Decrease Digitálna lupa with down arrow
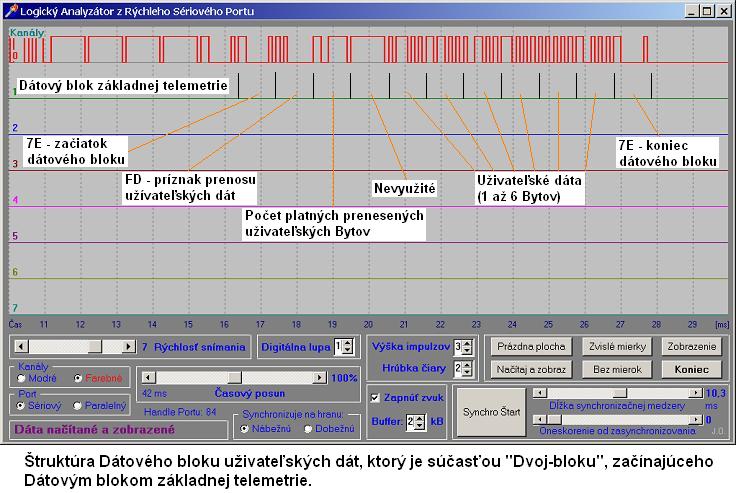 pyautogui.click(x=348, y=351)
